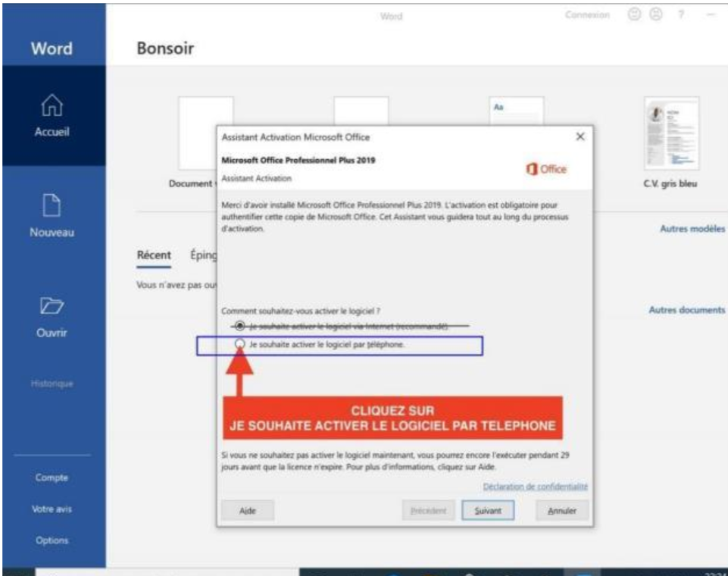Click the Précédent button
The image size is (728, 576).
[428, 511]
